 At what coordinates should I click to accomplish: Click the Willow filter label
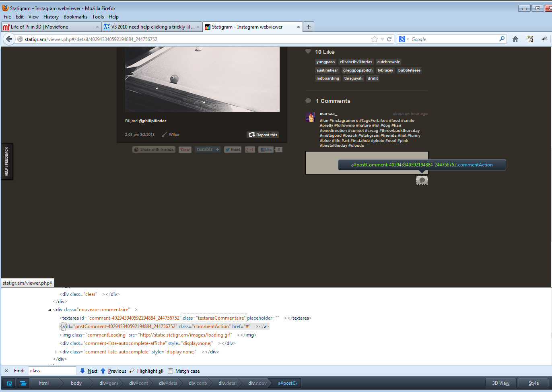pyautogui.click(x=174, y=135)
